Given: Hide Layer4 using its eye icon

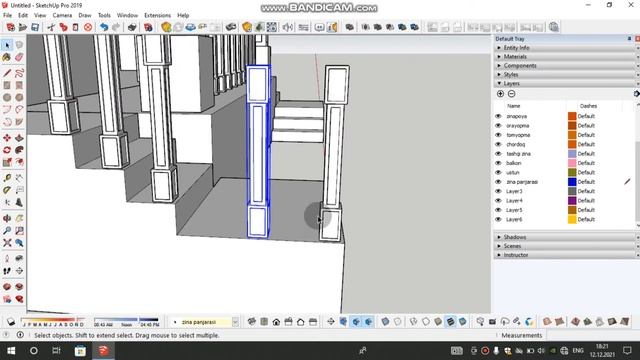Looking at the screenshot, I should point(498,201).
